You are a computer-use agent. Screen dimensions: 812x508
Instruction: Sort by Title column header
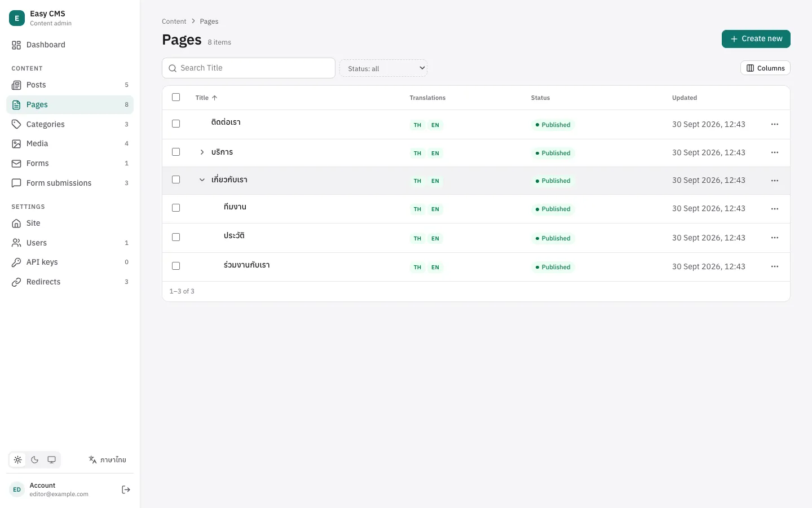click(206, 98)
